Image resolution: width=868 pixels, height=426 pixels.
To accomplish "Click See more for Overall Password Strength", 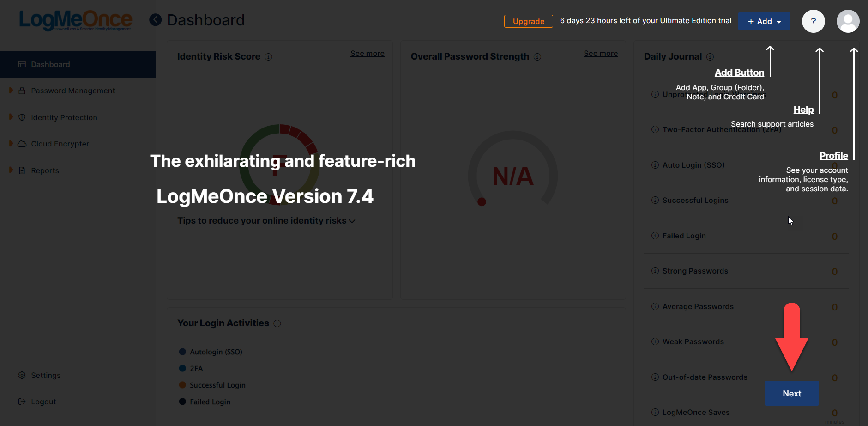I will pyautogui.click(x=601, y=53).
